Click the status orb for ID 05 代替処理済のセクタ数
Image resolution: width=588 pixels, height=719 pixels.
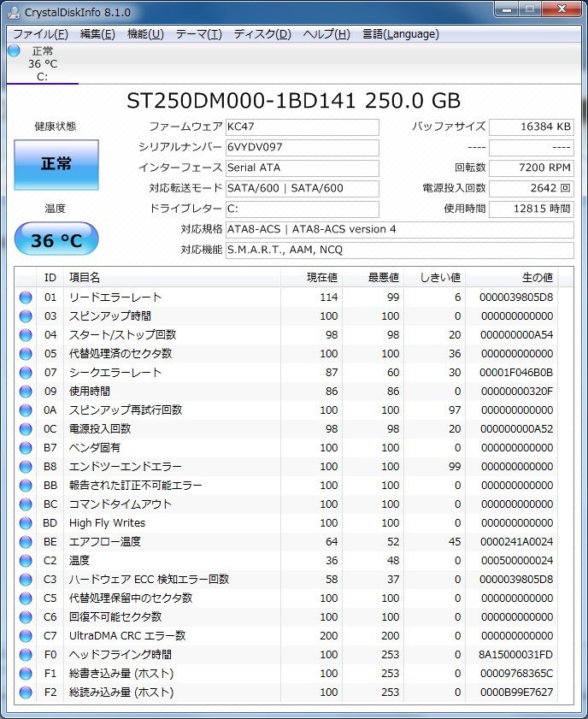click(x=26, y=354)
